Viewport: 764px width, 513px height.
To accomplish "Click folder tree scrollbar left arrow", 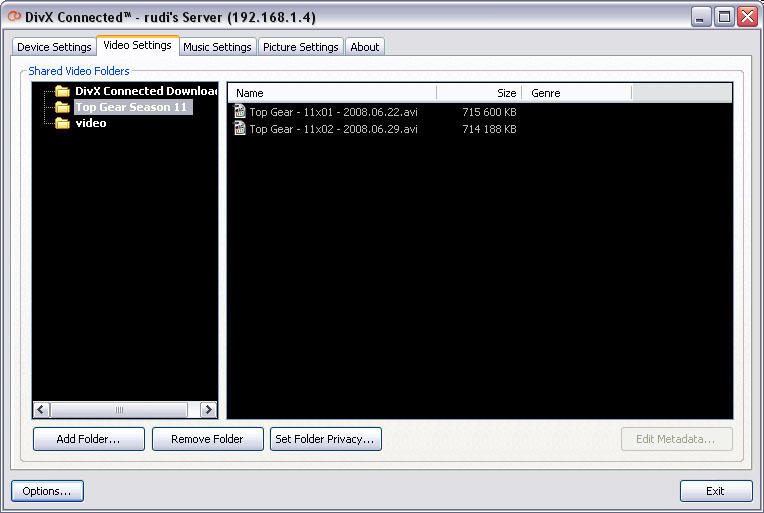I will pyautogui.click(x=41, y=410).
